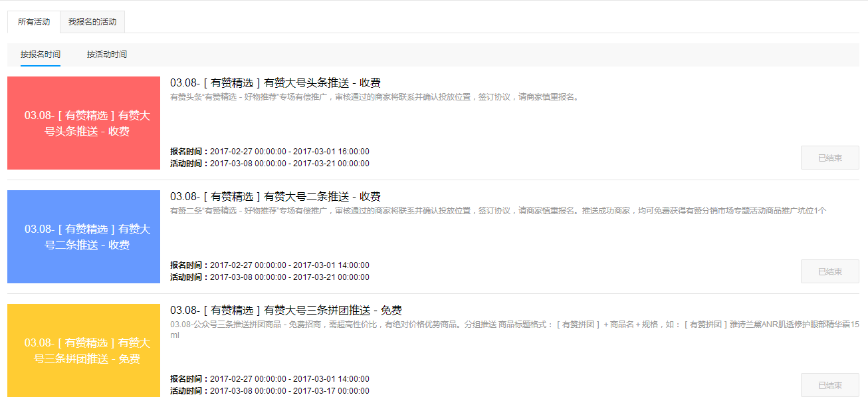Click the title 有赞大号二条推送 - 收费
868x405 pixels.
pyautogui.click(x=275, y=197)
